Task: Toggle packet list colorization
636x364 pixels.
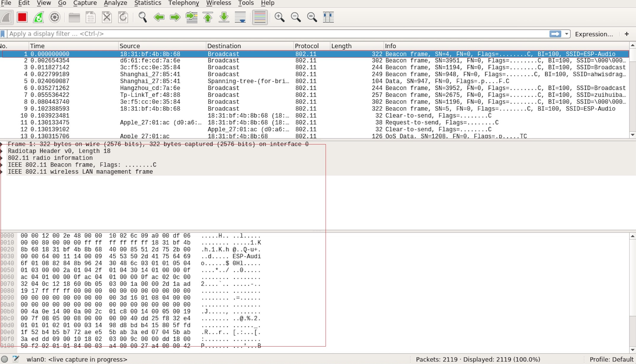Action: (x=259, y=17)
